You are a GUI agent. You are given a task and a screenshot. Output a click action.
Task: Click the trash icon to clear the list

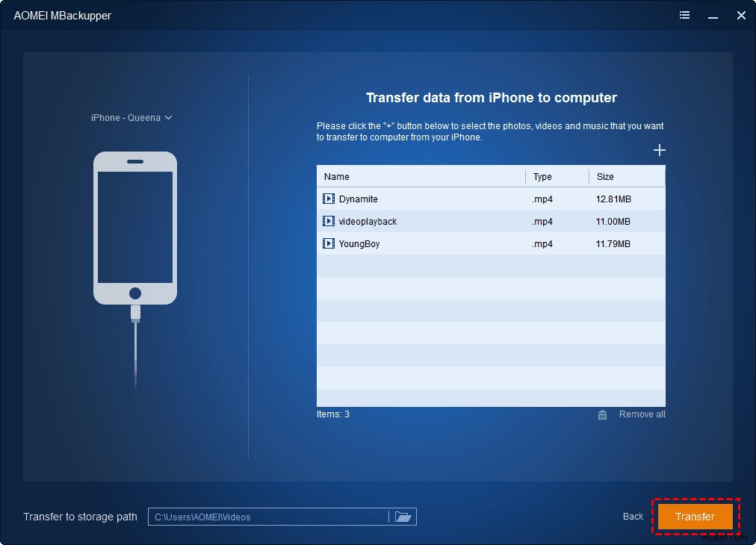(602, 414)
